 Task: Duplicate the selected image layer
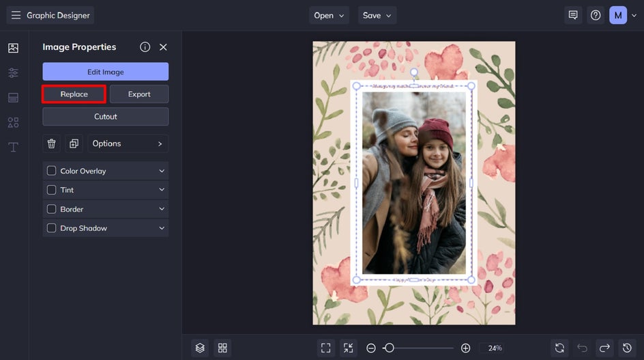(x=74, y=143)
